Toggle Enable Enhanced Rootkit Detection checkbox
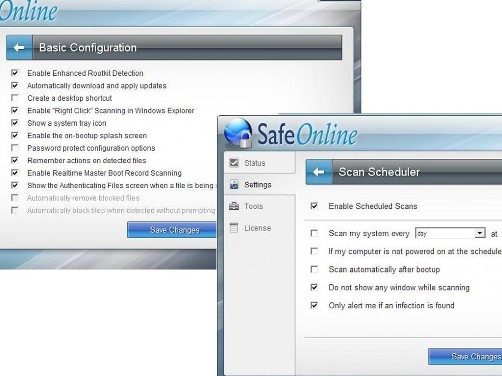This screenshot has width=502, height=376. pyautogui.click(x=15, y=73)
